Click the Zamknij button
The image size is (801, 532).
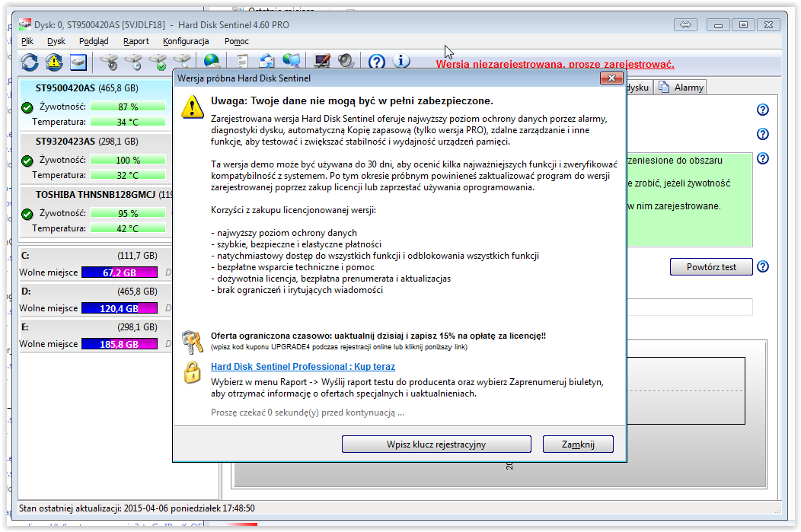pyautogui.click(x=578, y=444)
